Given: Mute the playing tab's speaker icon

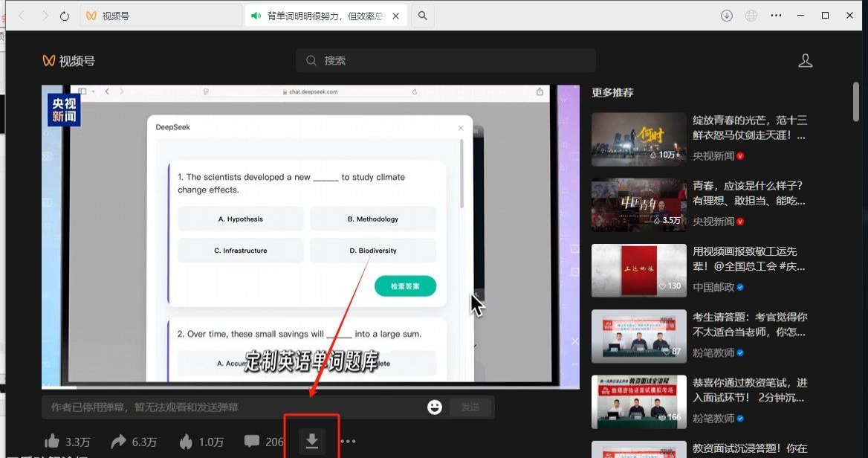Looking at the screenshot, I should tap(256, 16).
